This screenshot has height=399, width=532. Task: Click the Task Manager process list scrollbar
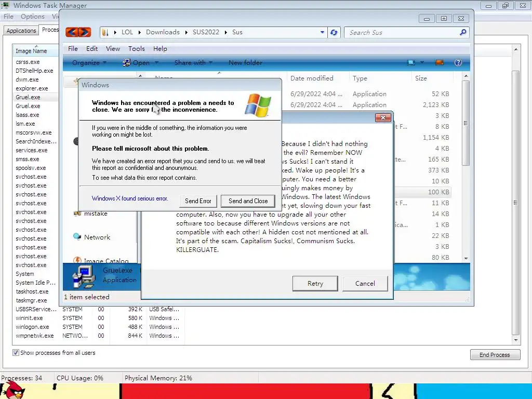(516, 203)
